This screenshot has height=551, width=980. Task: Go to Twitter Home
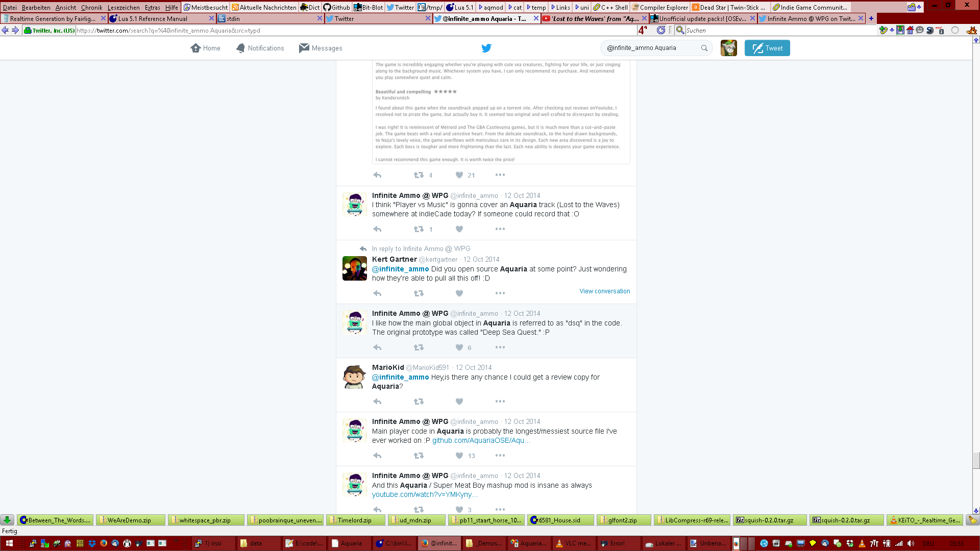point(205,48)
